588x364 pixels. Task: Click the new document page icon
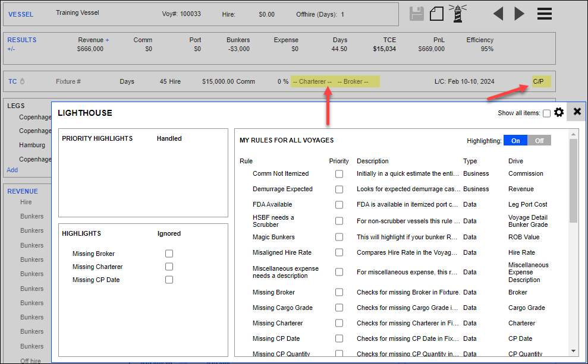[437, 14]
